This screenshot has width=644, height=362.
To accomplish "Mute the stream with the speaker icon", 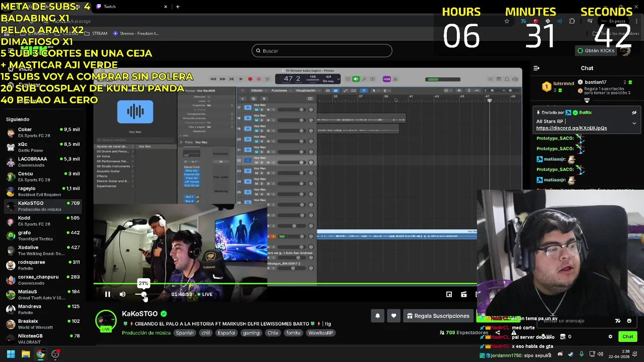I will click(x=122, y=294).
